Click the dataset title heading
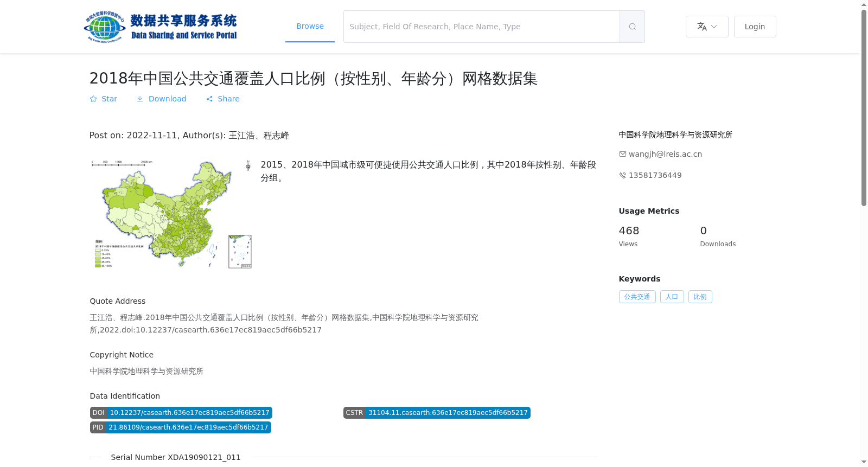Screen dimensions: 868x467 (314, 79)
